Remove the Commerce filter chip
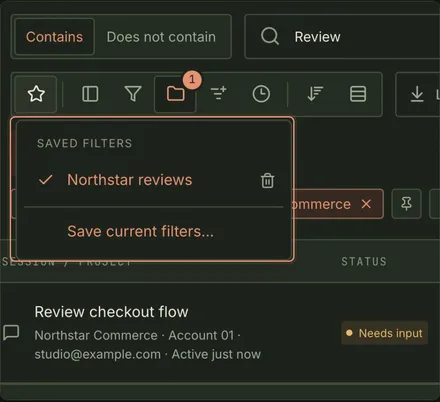The height and width of the screenshot is (402, 440). 366,204
